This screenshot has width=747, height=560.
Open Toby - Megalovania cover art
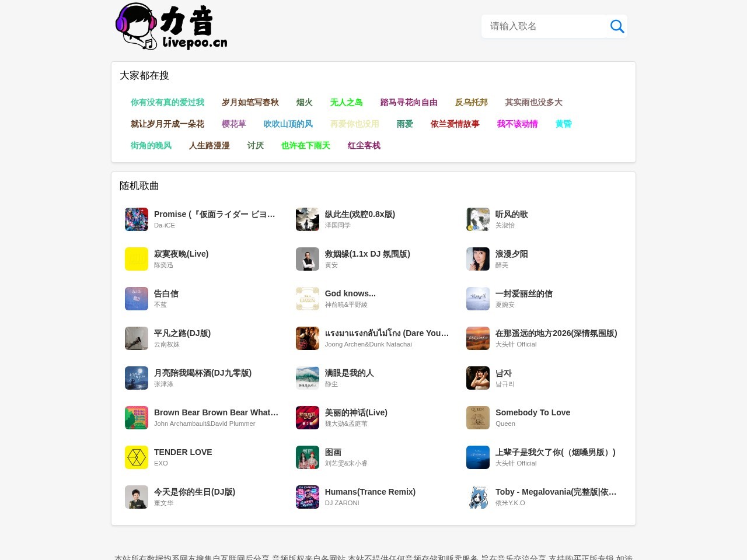[x=478, y=497]
